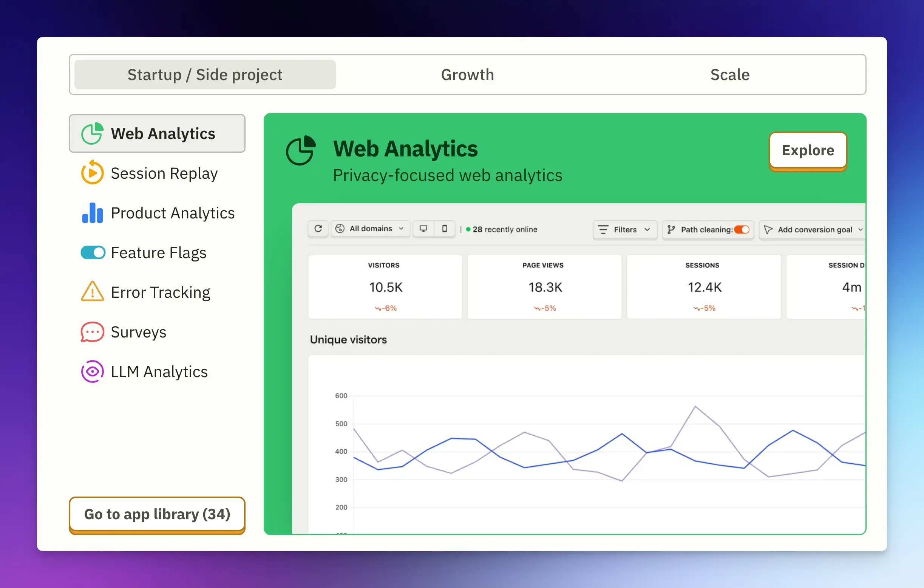Click Go to app library (34) button
The height and width of the screenshot is (588, 924).
click(x=157, y=514)
